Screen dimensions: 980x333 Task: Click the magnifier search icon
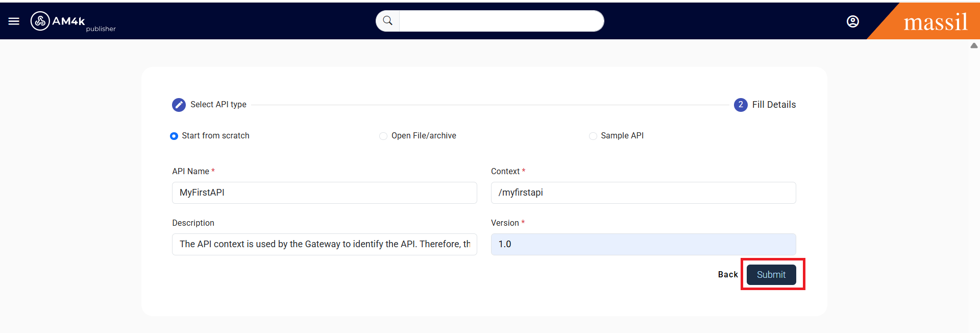[x=388, y=21]
